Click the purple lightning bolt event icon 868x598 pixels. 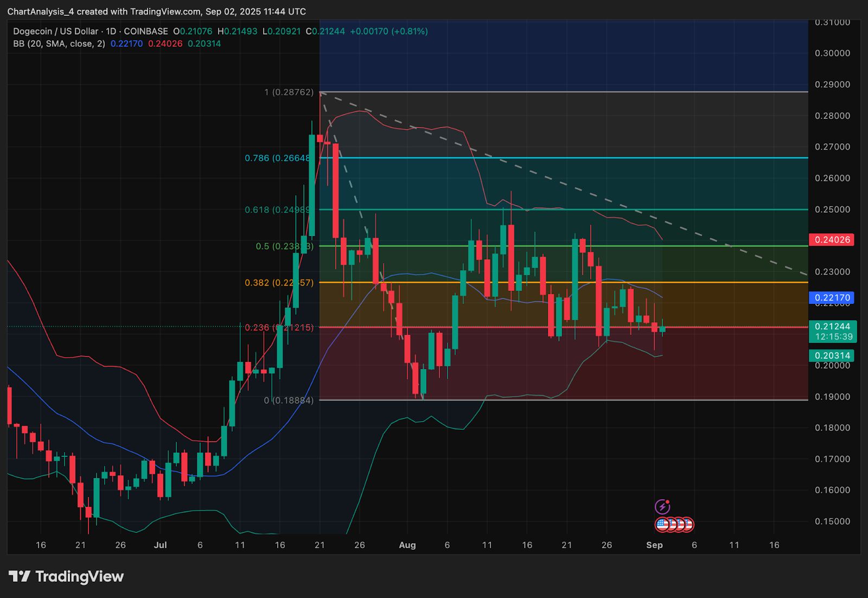(x=662, y=507)
